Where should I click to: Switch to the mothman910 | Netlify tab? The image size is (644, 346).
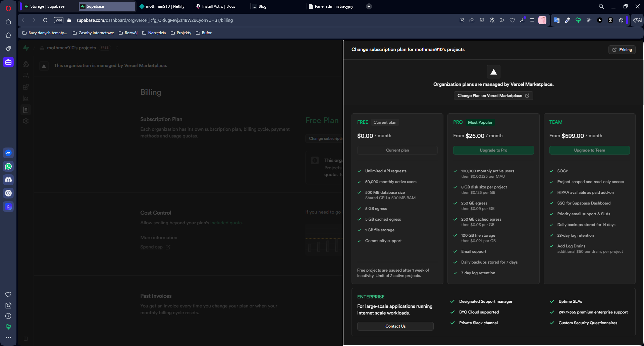tap(165, 6)
